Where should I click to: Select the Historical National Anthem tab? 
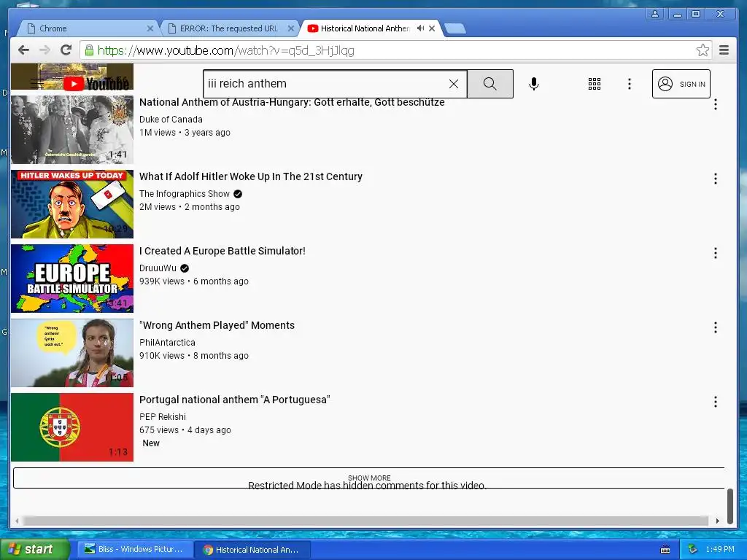(x=365, y=28)
